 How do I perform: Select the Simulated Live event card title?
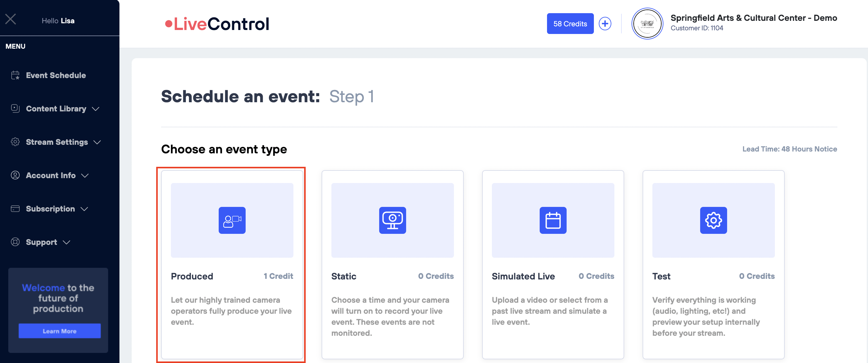[x=523, y=276]
